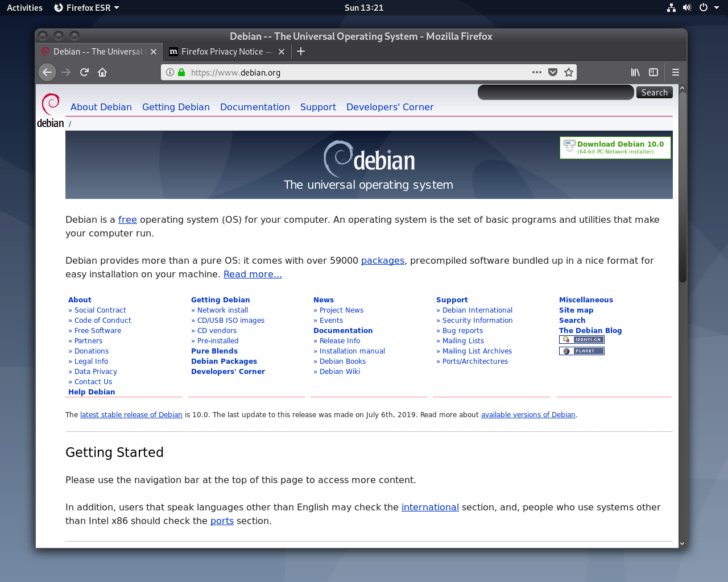Image resolution: width=728 pixels, height=582 pixels.
Task: Open the network status tray icon
Action: point(671,7)
